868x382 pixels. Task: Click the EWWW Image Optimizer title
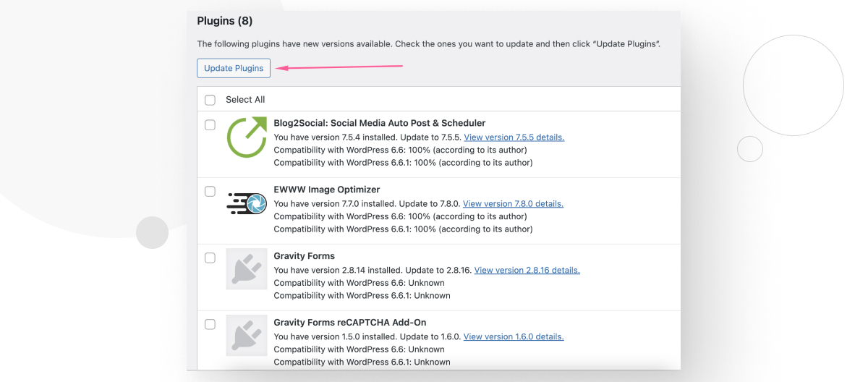(x=326, y=190)
